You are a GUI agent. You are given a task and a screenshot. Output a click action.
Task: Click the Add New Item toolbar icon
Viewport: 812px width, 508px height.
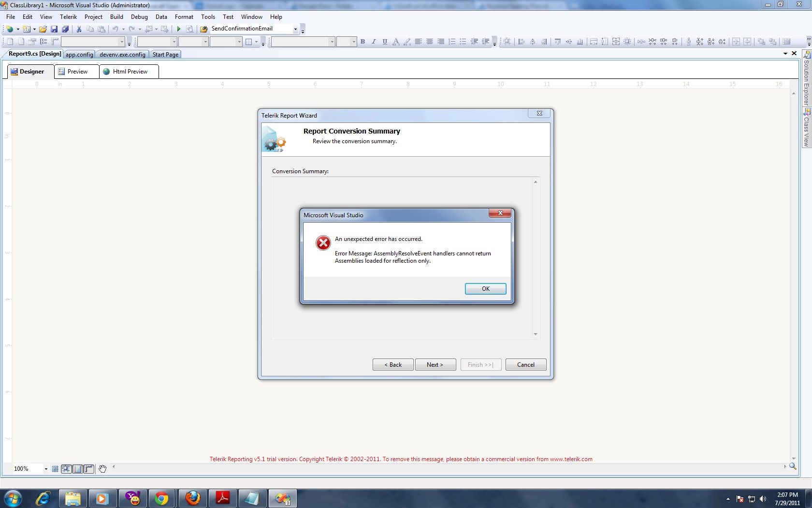pos(27,29)
